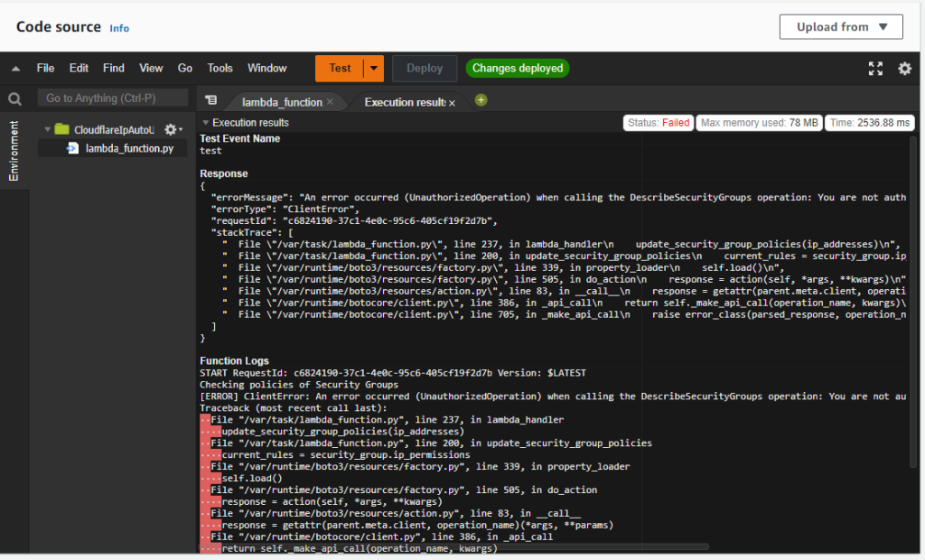Open the environment folder settings gear
The height and width of the screenshot is (560, 925).
(172, 130)
